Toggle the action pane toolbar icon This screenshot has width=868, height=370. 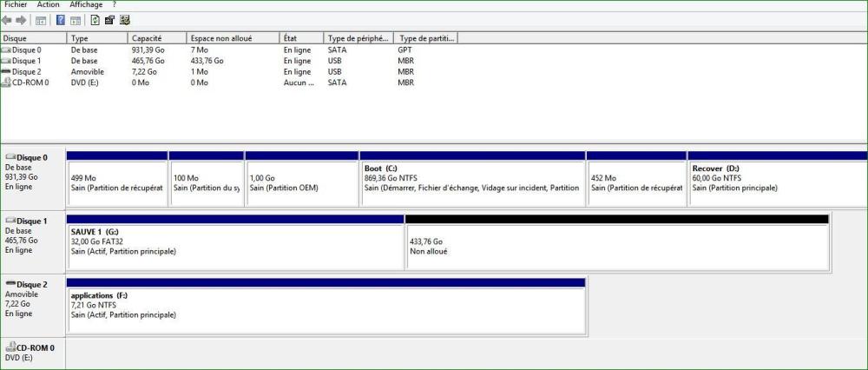point(76,20)
